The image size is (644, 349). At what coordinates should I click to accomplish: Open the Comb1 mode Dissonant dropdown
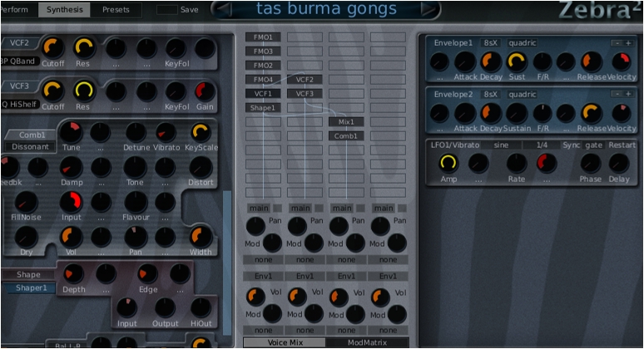pyautogui.click(x=30, y=147)
